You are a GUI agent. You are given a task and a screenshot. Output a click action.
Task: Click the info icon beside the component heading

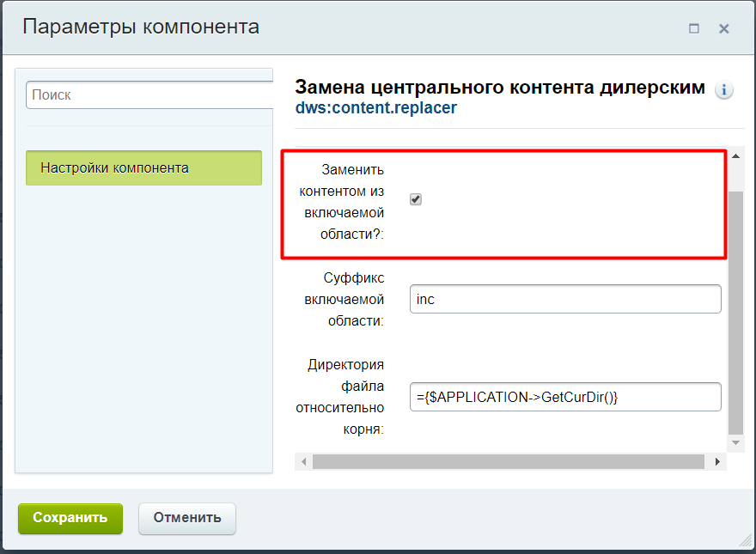tap(724, 89)
